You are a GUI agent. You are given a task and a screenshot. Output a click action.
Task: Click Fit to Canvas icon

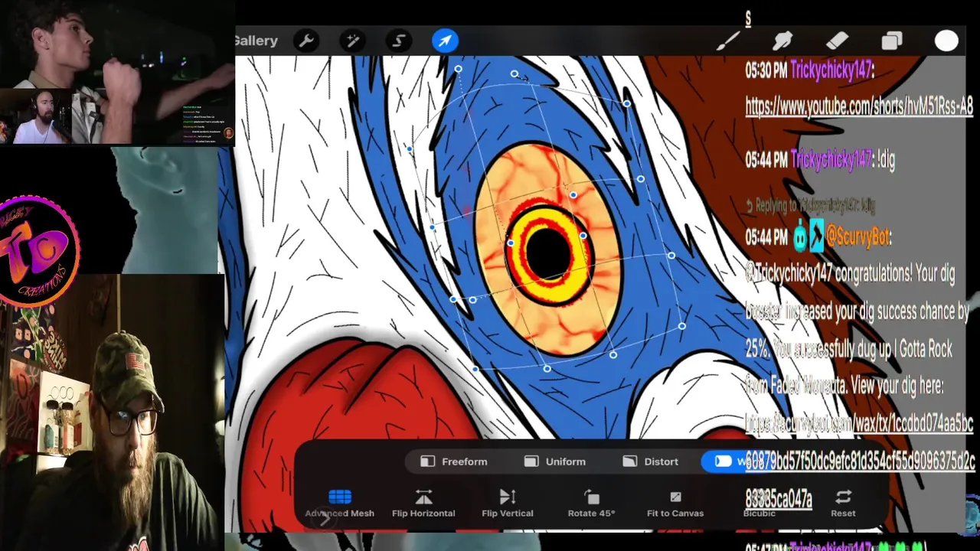tap(675, 497)
